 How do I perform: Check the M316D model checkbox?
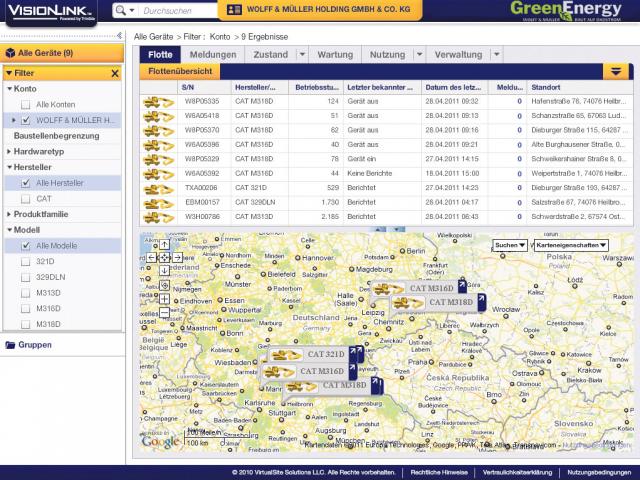coord(25,309)
